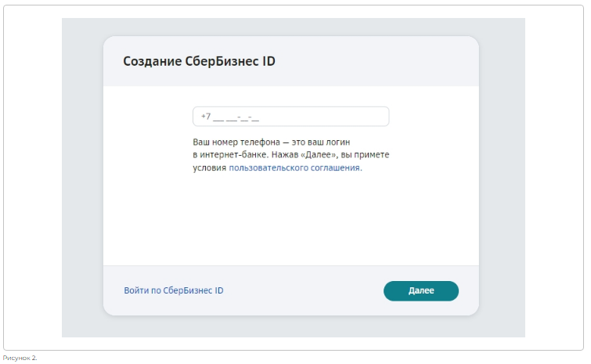Click the «Далее» mention in the description text
The width and height of the screenshot is (591, 364).
pyautogui.click(x=319, y=155)
